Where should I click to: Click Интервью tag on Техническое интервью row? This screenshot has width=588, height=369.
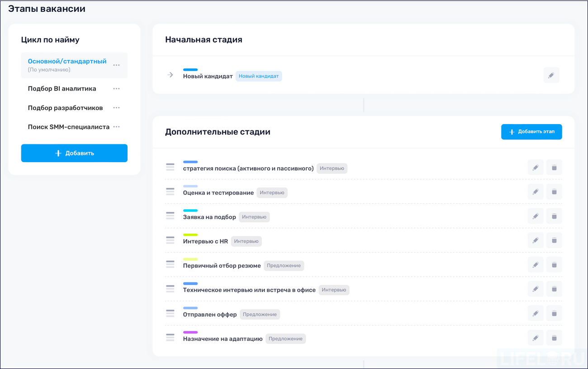334,290
